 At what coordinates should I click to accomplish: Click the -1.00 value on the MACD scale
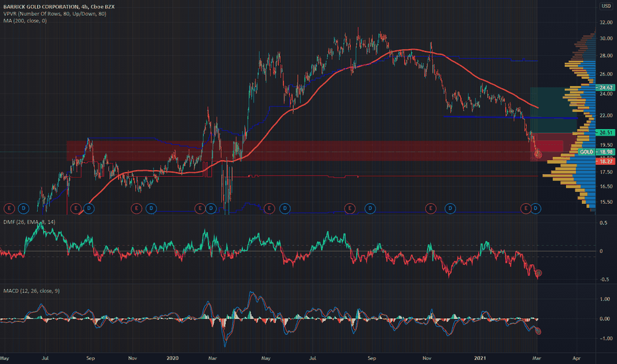click(605, 338)
